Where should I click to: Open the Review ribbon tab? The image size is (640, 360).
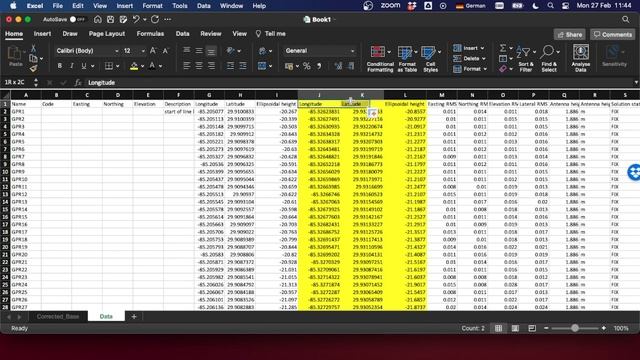coord(211,33)
